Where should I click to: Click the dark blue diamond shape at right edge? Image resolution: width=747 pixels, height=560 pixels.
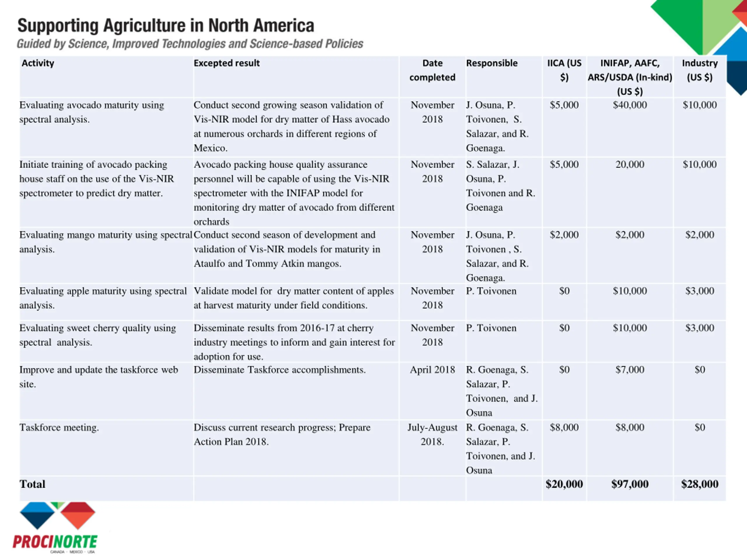click(x=737, y=78)
